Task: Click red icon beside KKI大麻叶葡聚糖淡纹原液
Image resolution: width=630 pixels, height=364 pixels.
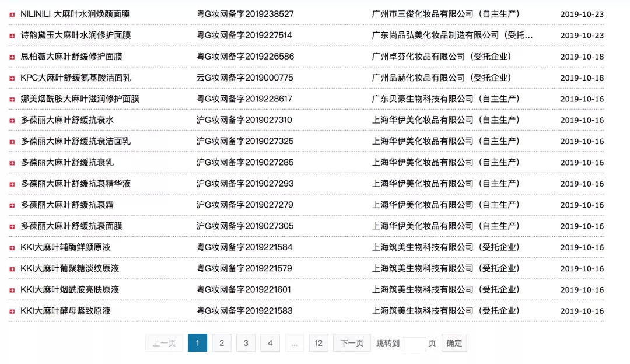Action: point(12,269)
